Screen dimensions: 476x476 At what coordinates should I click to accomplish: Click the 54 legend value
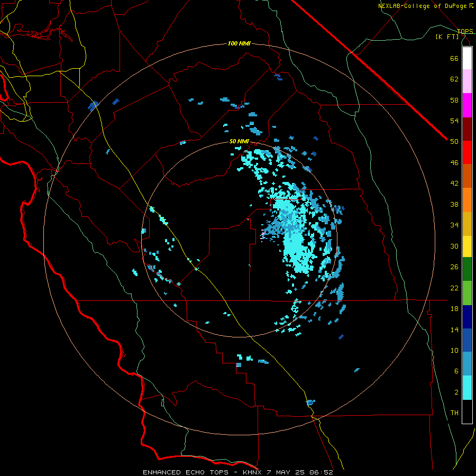[x=454, y=121]
